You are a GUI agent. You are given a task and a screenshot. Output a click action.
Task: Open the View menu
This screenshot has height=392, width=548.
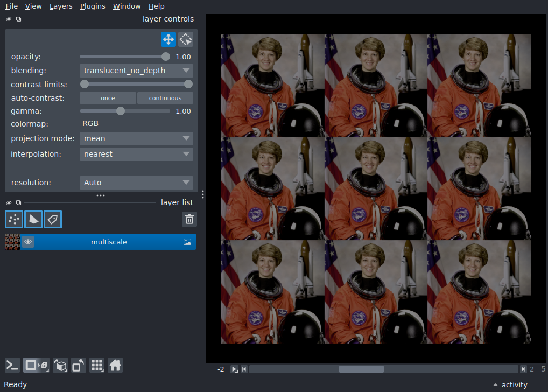[33, 6]
